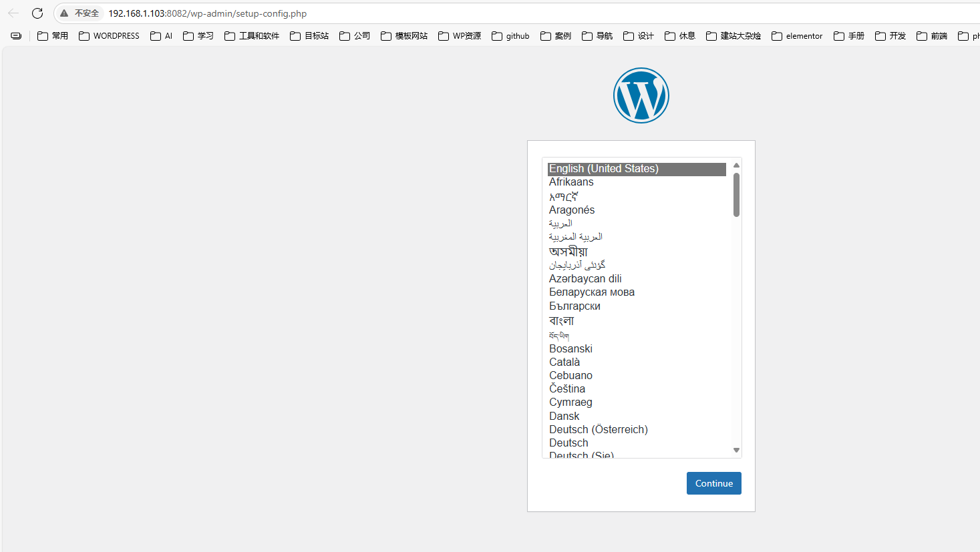Screen dimensions: 980x552
Task: Select English (United States) language
Action: (x=637, y=169)
